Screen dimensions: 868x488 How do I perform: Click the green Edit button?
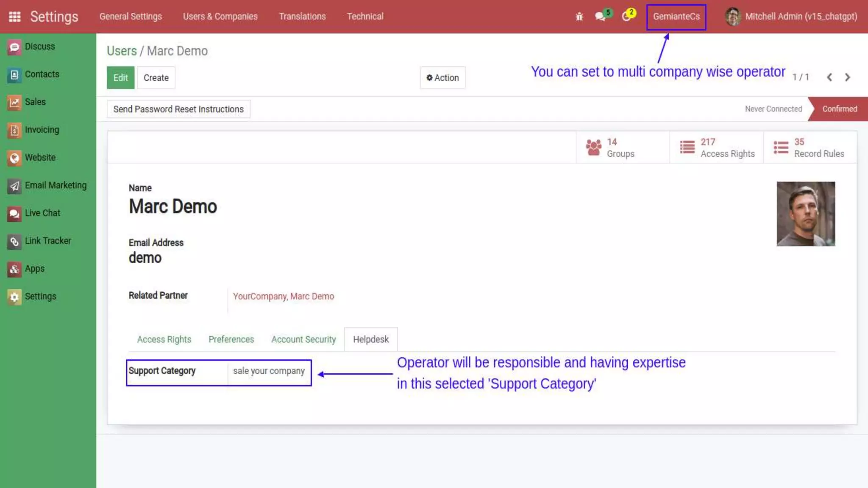120,78
